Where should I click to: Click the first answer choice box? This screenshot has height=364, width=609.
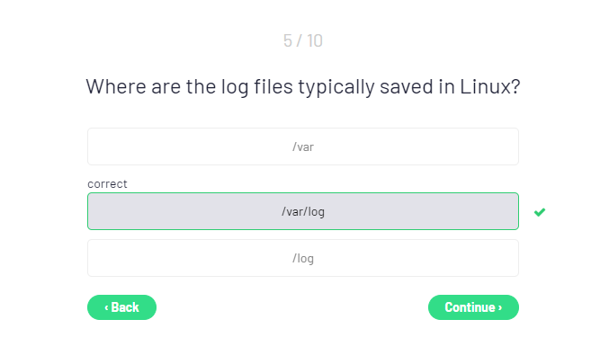303,146
